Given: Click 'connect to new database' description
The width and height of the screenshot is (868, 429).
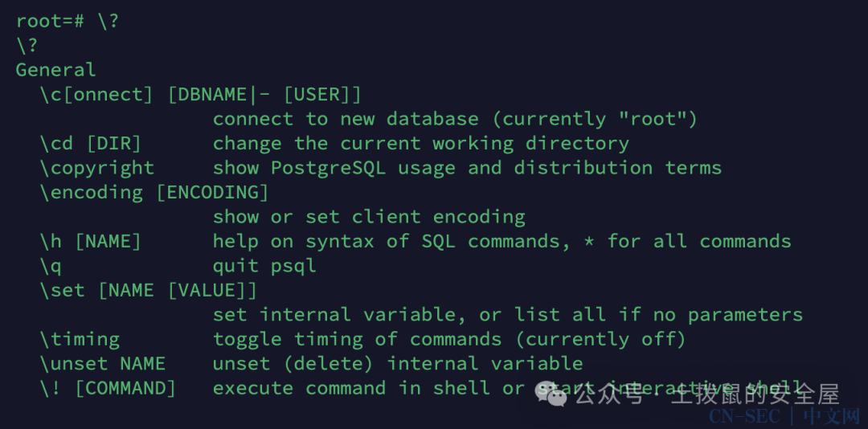Looking at the screenshot, I should (346, 119).
